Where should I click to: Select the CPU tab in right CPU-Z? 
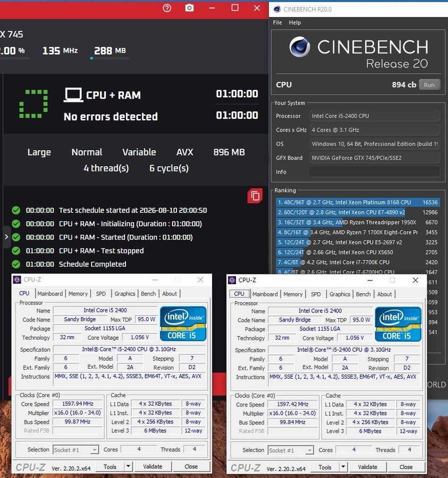[x=239, y=294]
